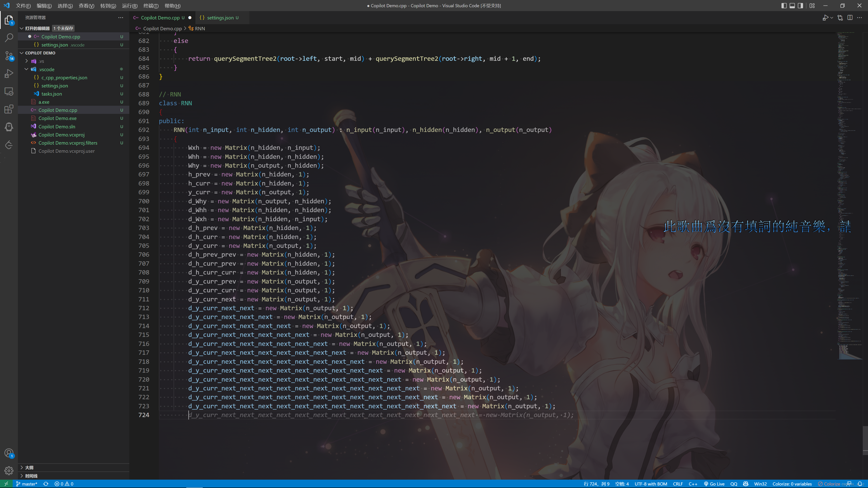Open the Search view in activity bar

coord(9,38)
